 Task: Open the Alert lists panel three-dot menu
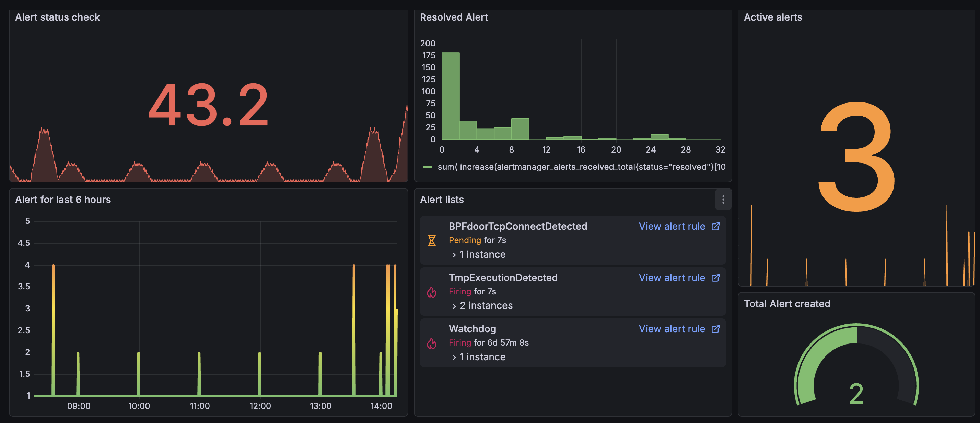[x=723, y=200]
